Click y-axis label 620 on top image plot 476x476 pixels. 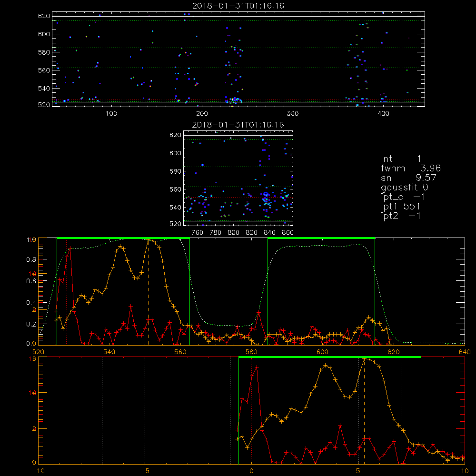(x=44, y=16)
